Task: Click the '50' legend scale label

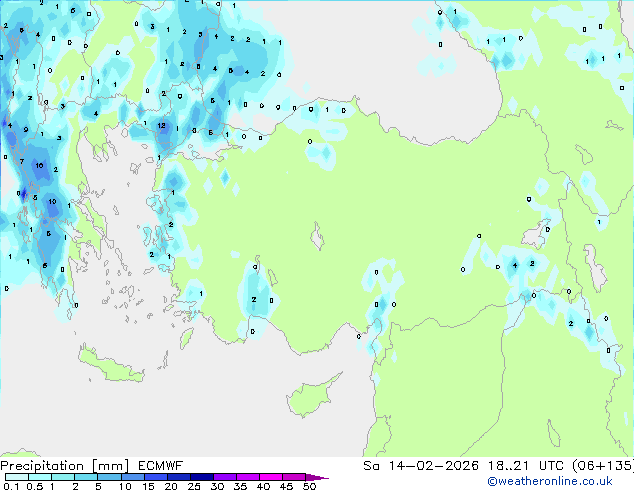Action: [309, 486]
